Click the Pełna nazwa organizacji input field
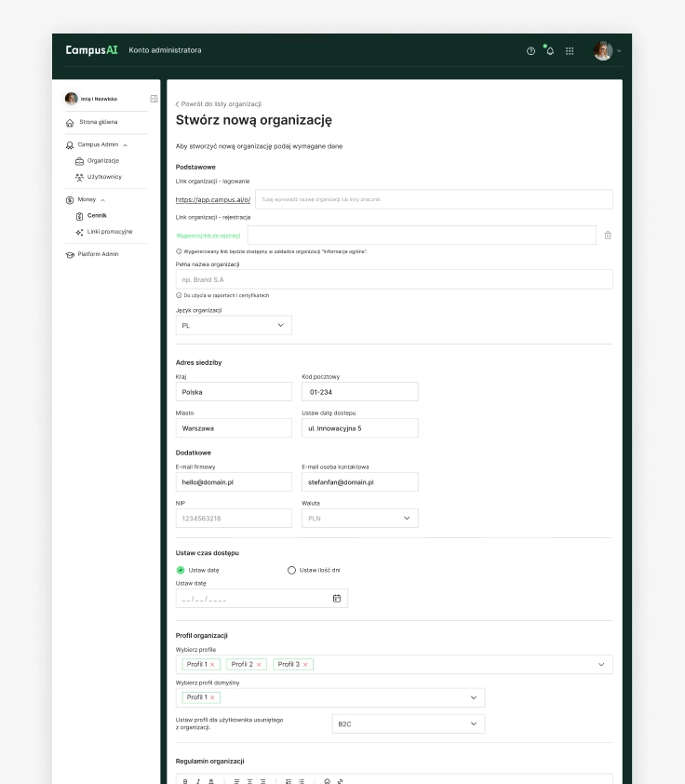685x784 pixels. (395, 279)
